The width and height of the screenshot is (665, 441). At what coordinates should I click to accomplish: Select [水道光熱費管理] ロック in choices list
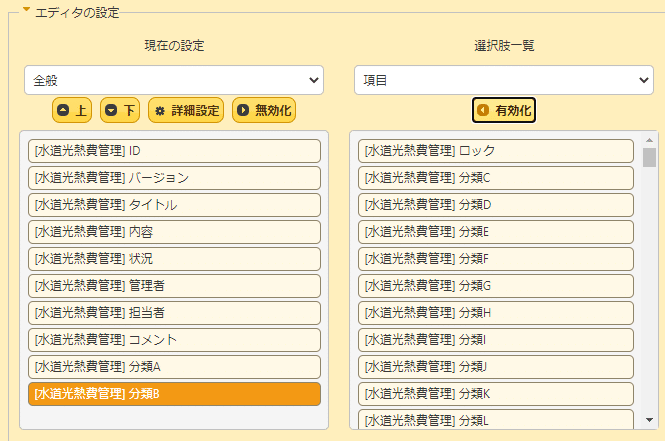[496, 151]
